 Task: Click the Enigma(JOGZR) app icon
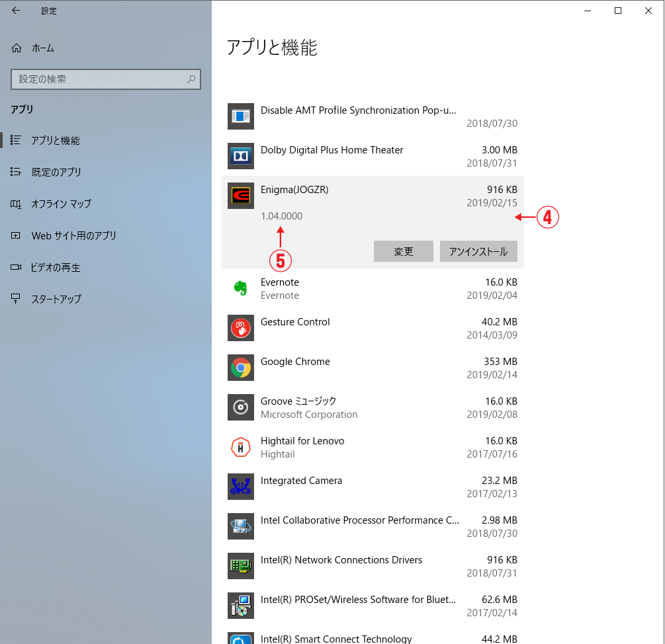pyautogui.click(x=240, y=196)
